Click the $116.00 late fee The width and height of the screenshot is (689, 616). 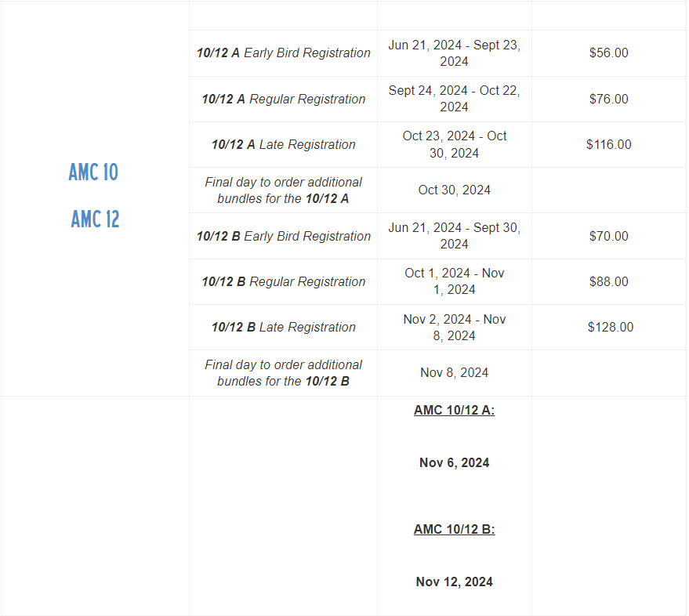coord(609,144)
